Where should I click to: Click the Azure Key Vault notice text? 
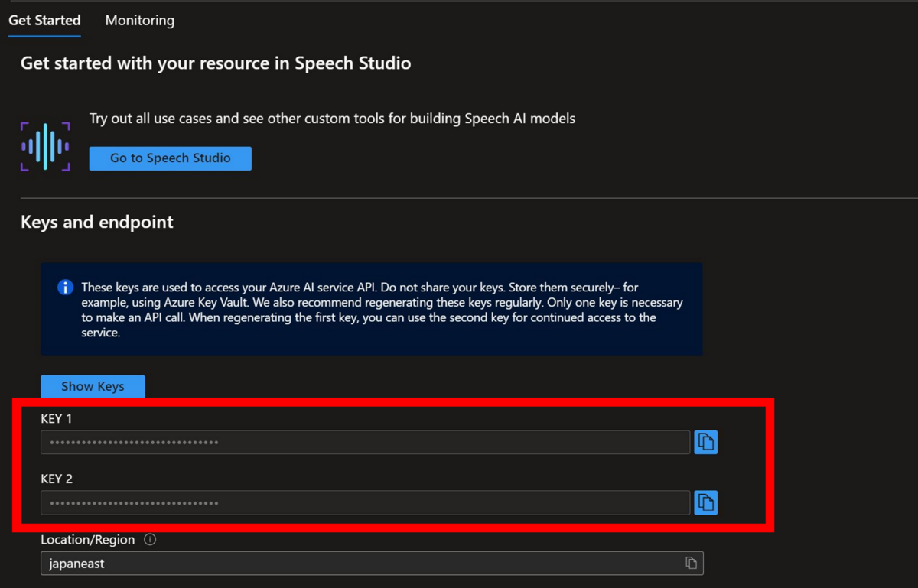point(382,310)
